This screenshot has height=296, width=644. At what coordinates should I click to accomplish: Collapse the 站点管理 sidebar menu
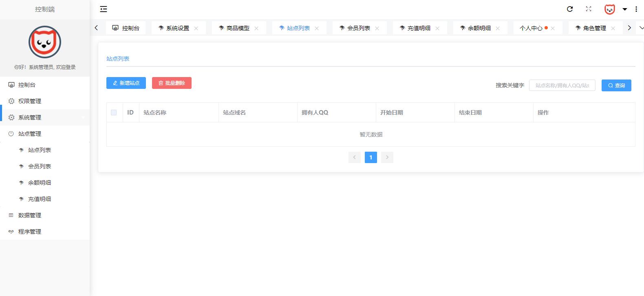point(30,134)
